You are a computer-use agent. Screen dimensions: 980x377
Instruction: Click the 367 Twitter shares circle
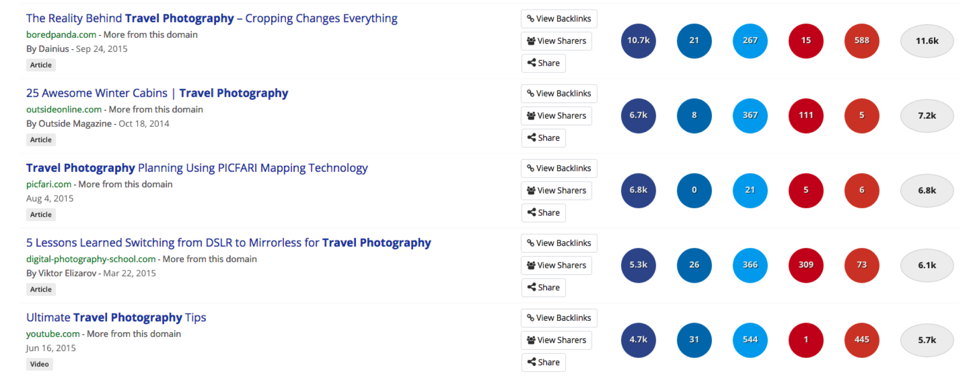tap(750, 115)
